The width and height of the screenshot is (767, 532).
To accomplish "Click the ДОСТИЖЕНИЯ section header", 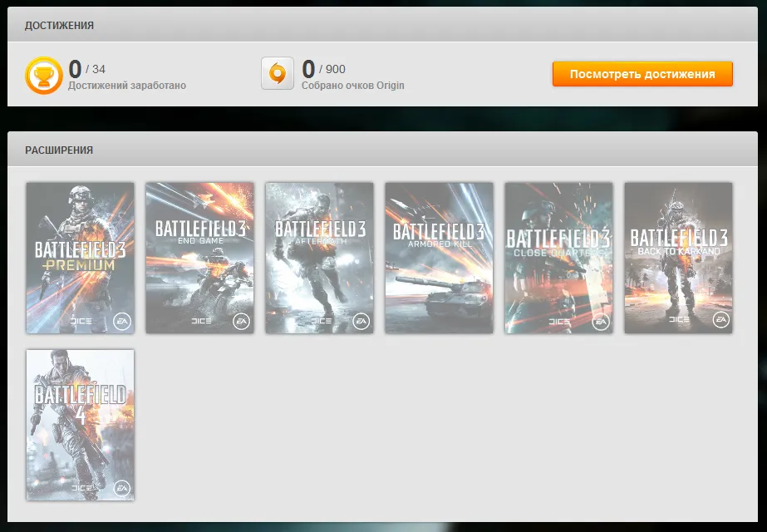I will (59, 26).
